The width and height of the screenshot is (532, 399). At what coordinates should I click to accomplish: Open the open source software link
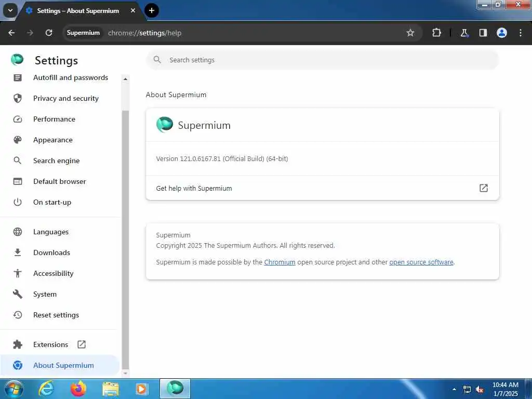pyautogui.click(x=421, y=262)
